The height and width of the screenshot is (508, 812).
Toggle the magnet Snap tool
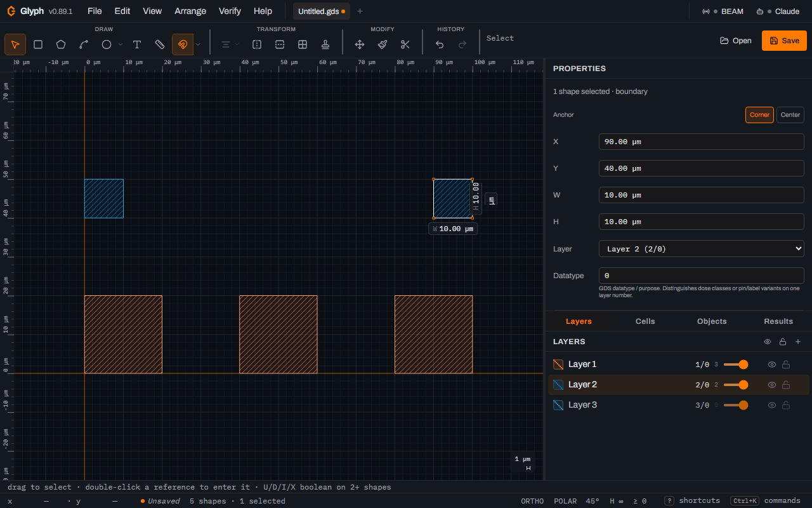tap(183, 44)
